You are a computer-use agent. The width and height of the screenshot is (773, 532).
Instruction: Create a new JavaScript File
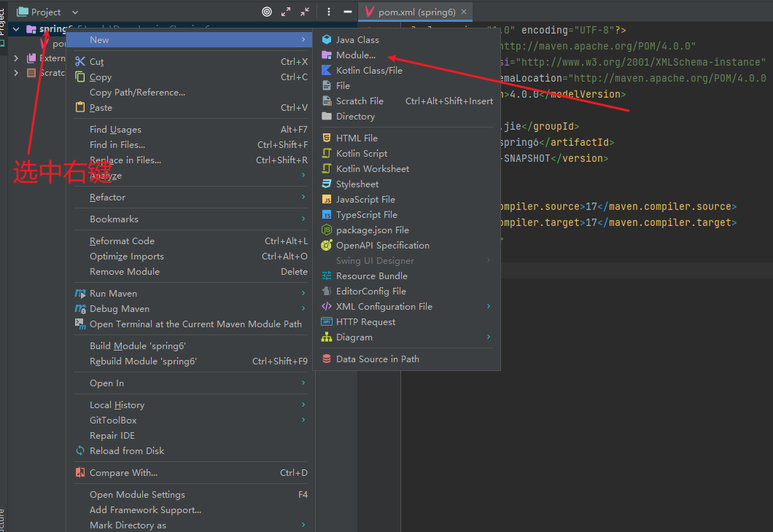tap(407, 200)
